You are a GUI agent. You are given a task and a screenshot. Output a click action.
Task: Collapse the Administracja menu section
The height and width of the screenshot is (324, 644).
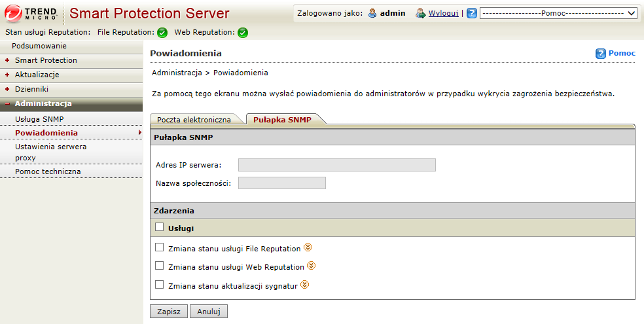pos(7,104)
